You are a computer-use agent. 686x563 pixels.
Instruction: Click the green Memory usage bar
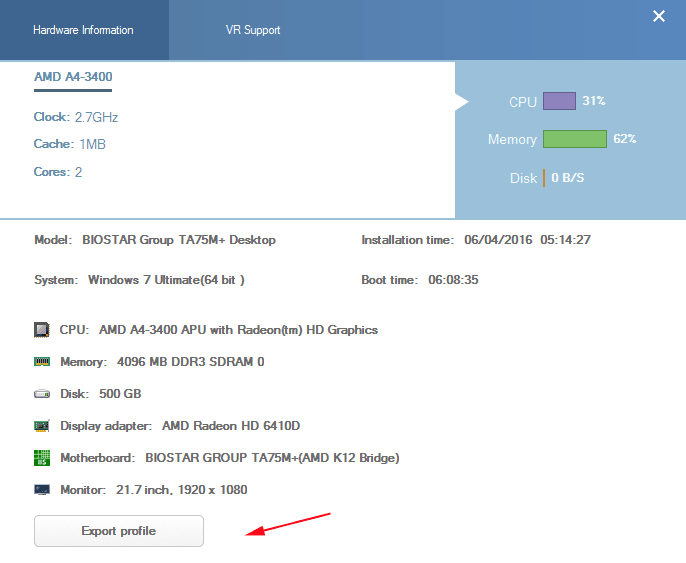(x=575, y=139)
